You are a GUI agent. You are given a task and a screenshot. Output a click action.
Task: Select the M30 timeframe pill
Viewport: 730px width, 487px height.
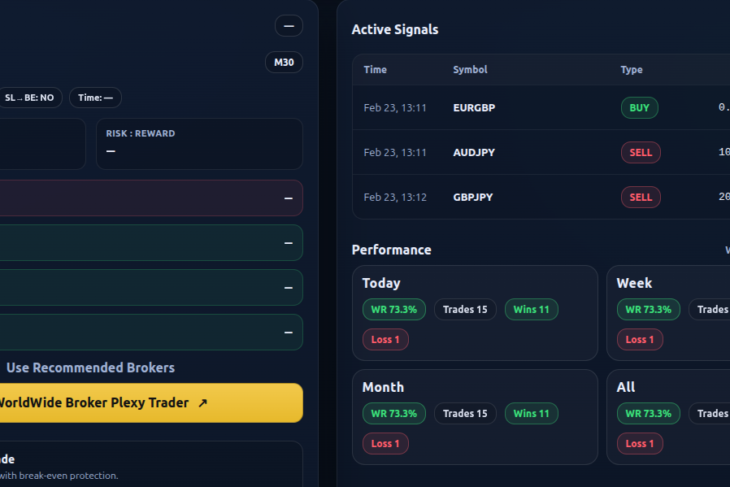click(284, 62)
